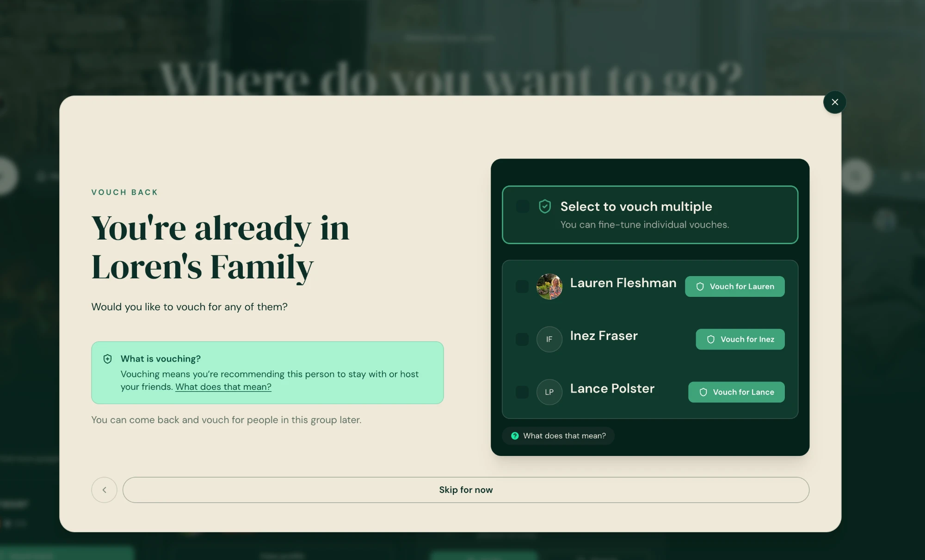This screenshot has height=560, width=925.
Task: Click the Vouch for Lance button
Action: click(736, 392)
